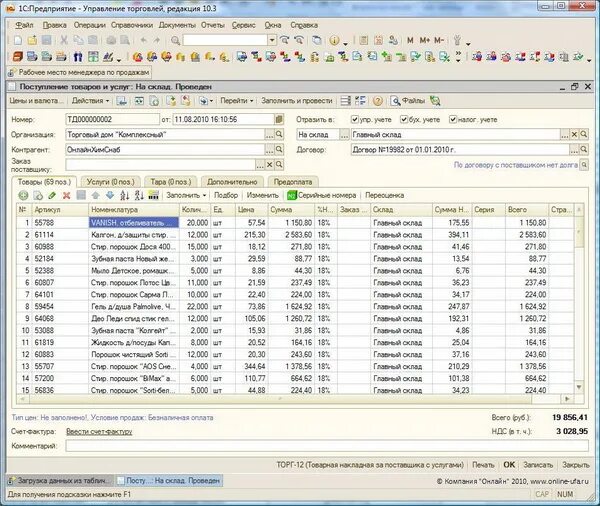Image resolution: width=600 pixels, height=506 pixels.
Task: Click the new document icon in main toolbar
Action: (18, 40)
